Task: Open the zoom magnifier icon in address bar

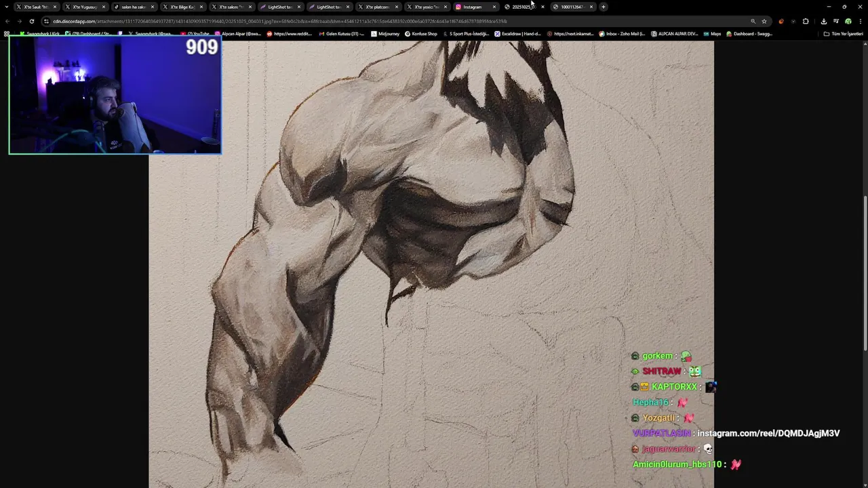Action: [753, 21]
